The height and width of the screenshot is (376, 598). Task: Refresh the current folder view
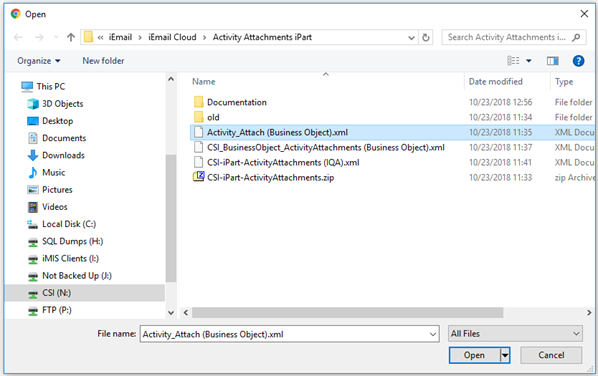click(x=426, y=37)
